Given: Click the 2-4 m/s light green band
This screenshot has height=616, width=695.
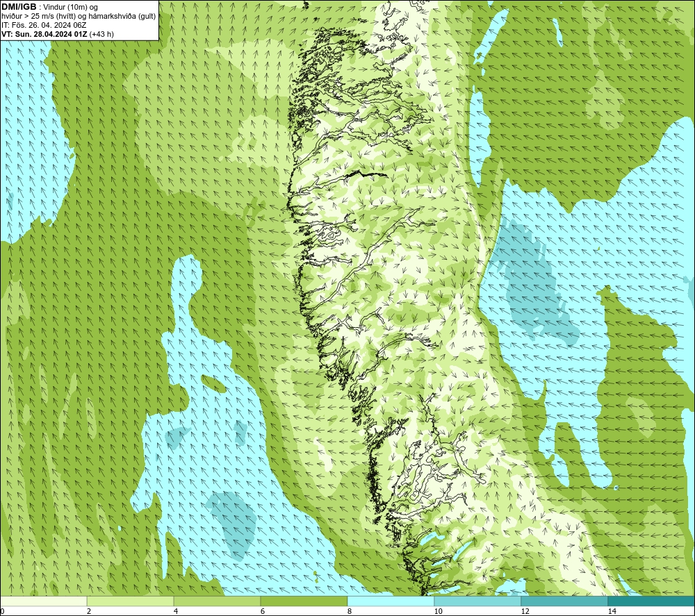Looking at the screenshot, I should (131, 601).
